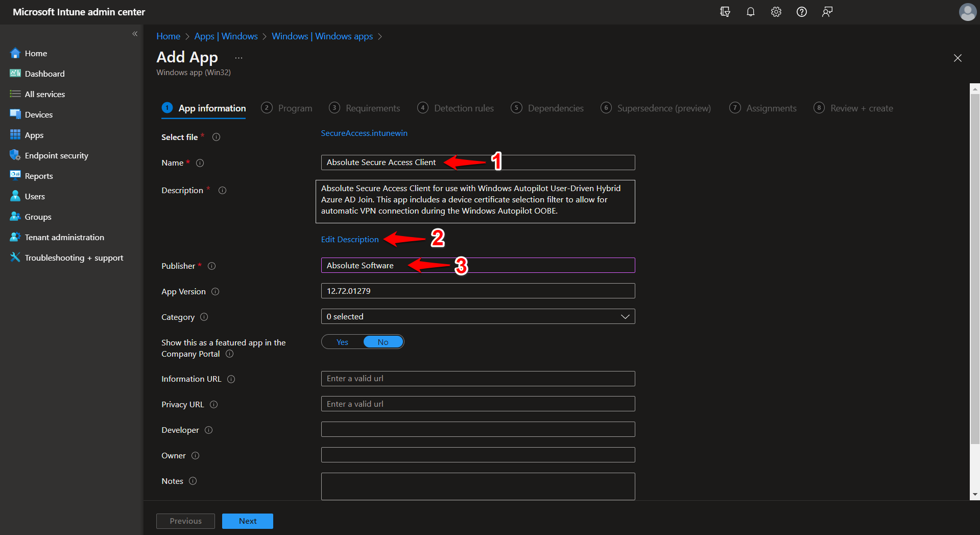This screenshot has width=980, height=535.
Task: Switch to the Program tab
Action: pyautogui.click(x=295, y=108)
